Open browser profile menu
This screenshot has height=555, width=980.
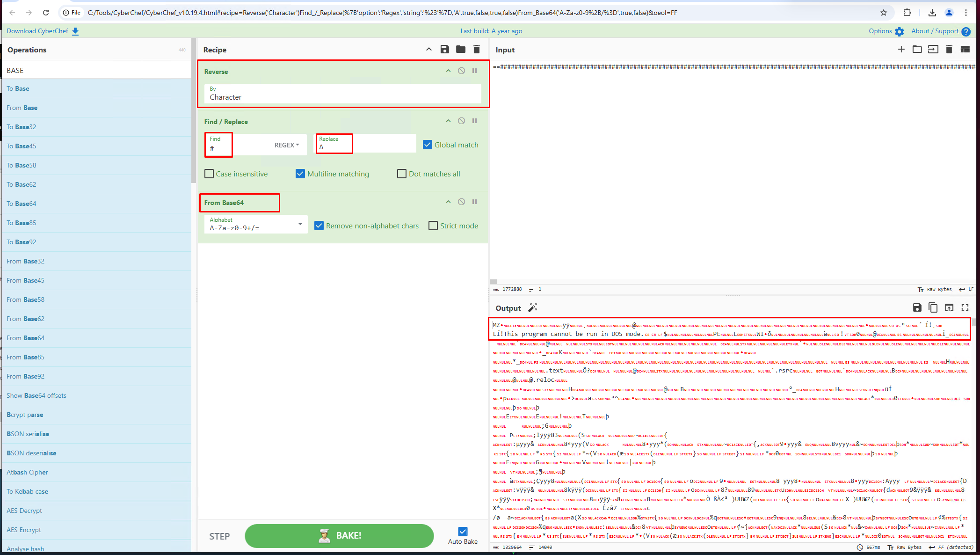coord(949,13)
